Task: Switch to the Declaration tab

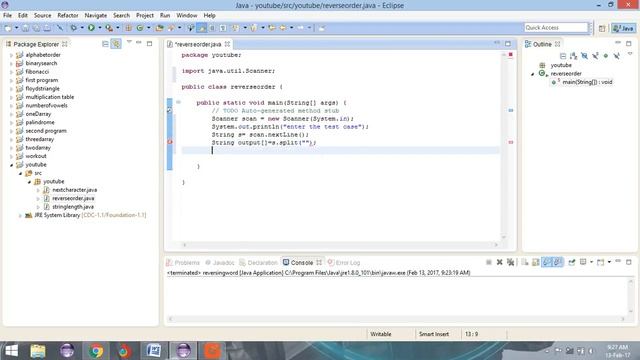Action: (x=258, y=262)
